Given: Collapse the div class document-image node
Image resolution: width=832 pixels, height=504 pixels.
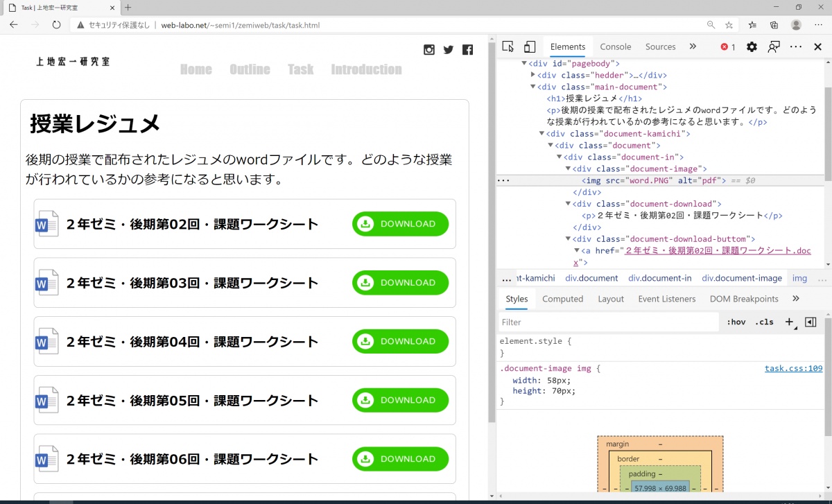Looking at the screenshot, I should pos(567,168).
